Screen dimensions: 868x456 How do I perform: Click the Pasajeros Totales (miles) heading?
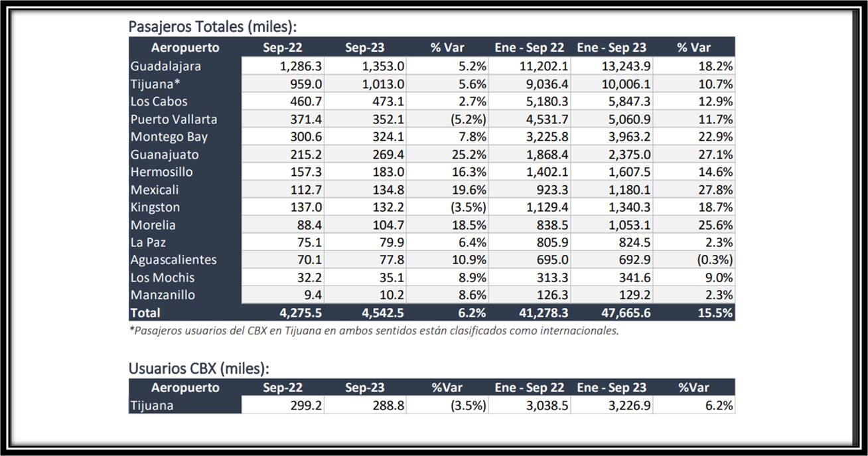(x=212, y=27)
